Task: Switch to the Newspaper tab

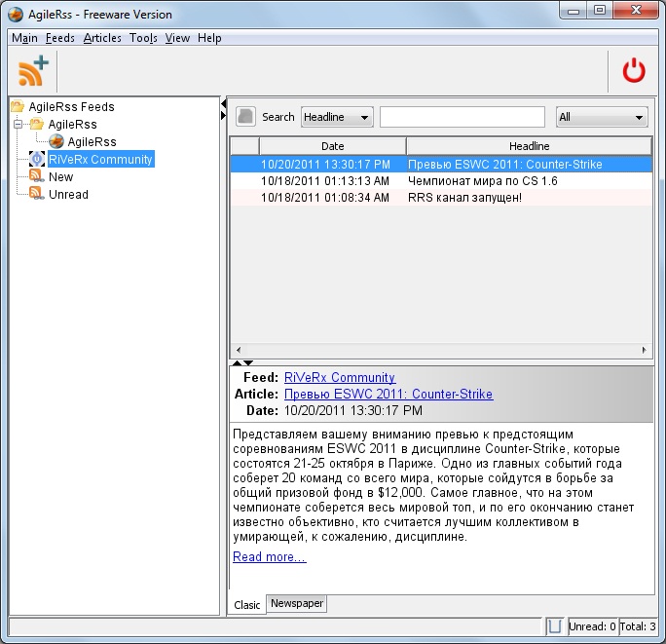Action: (x=297, y=603)
